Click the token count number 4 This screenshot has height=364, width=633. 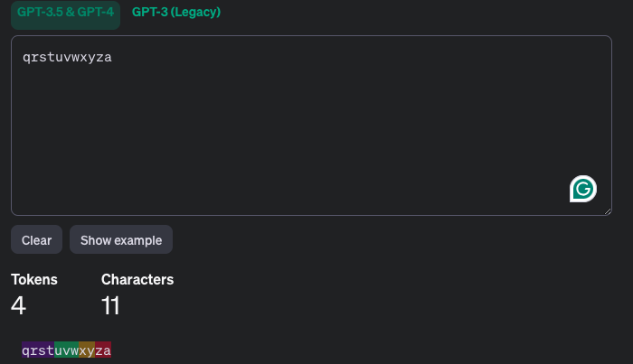[18, 306]
